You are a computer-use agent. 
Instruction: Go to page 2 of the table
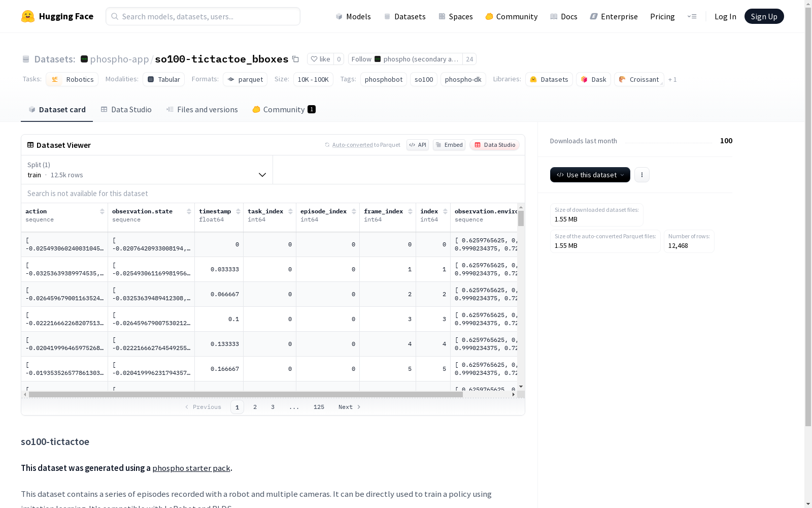point(255,407)
